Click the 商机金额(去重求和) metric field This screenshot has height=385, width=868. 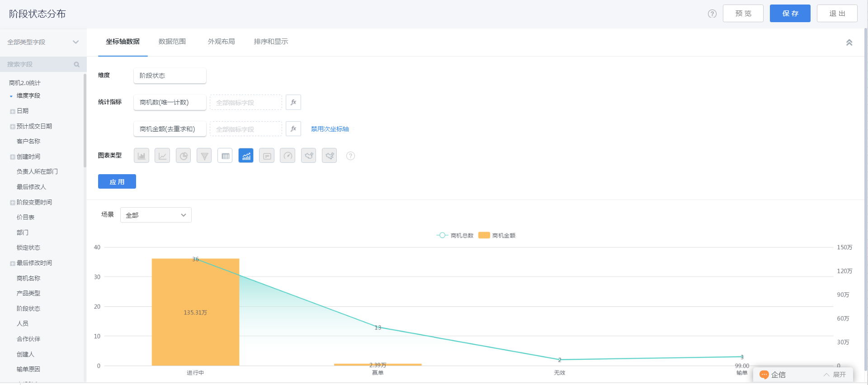(x=170, y=129)
